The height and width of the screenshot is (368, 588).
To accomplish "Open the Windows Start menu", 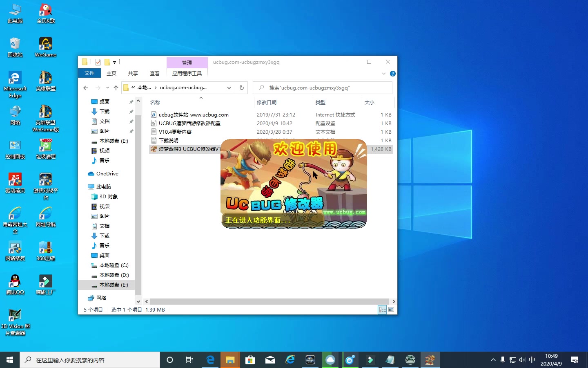I will pos(10,360).
